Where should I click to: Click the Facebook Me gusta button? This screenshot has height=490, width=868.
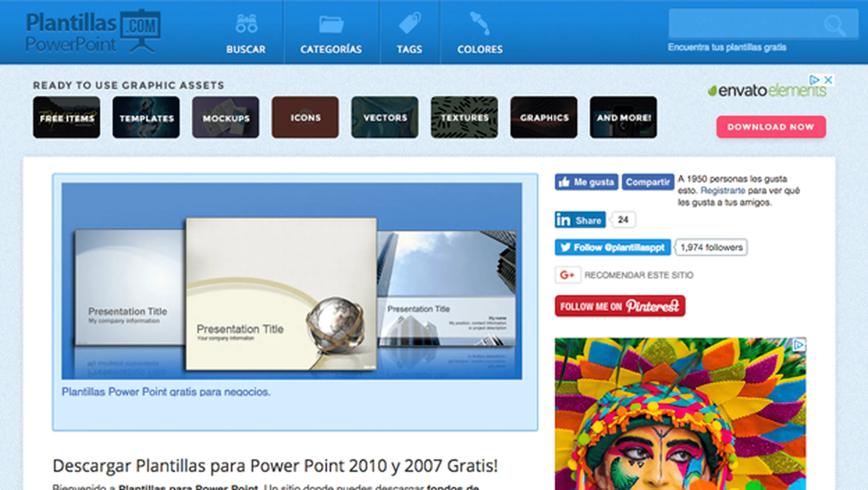coord(586,182)
